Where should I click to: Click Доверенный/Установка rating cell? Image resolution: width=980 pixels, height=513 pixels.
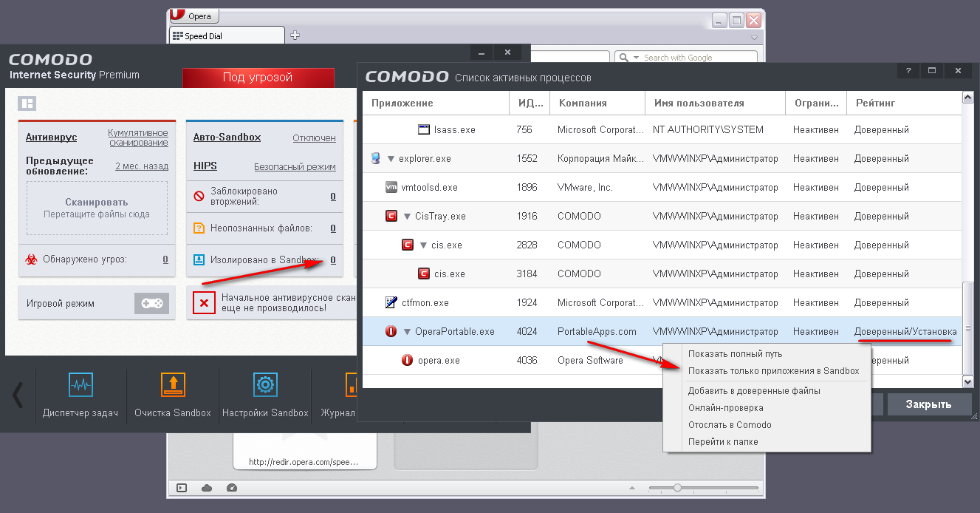(905, 332)
